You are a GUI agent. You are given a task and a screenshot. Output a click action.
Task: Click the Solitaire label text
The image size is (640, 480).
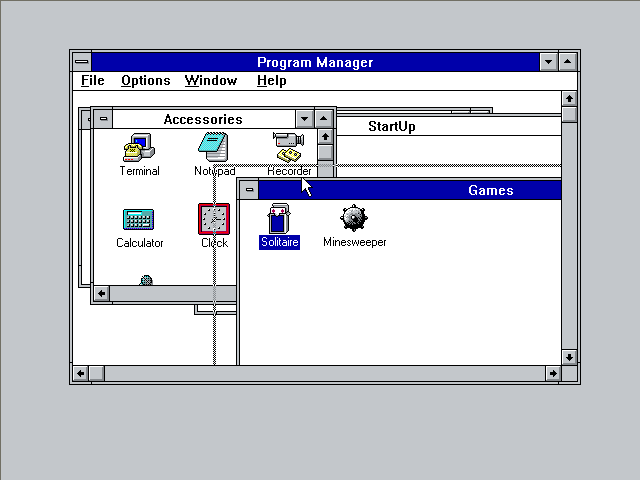279,242
